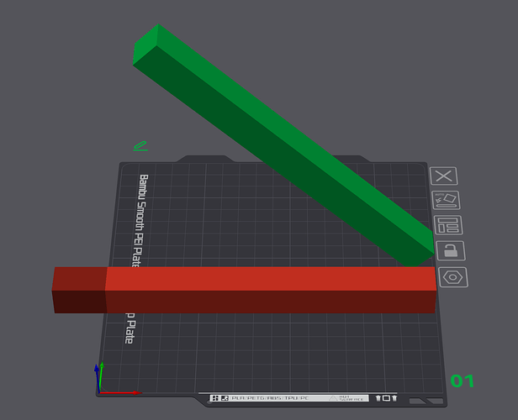Image resolution: width=518 pixels, height=420 pixels.
Task: Edit plate name with green pencil icon
Action: click(140, 146)
